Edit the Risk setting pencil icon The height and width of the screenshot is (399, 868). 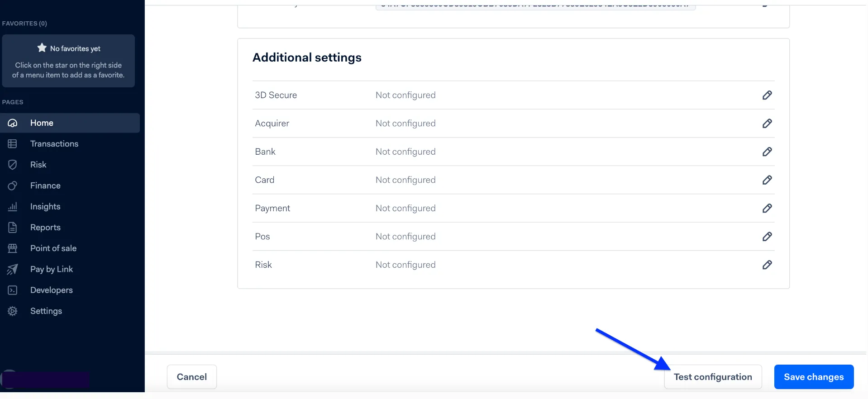[x=767, y=265]
